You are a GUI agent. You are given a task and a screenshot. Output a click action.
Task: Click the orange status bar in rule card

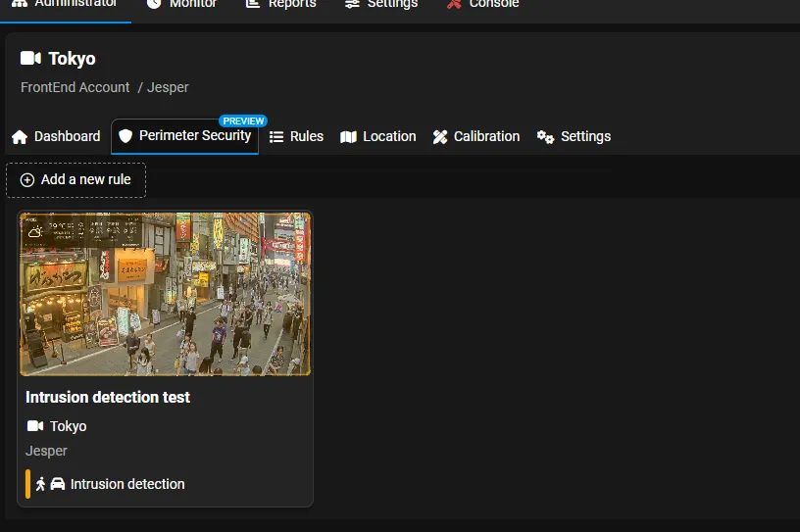tap(27, 484)
